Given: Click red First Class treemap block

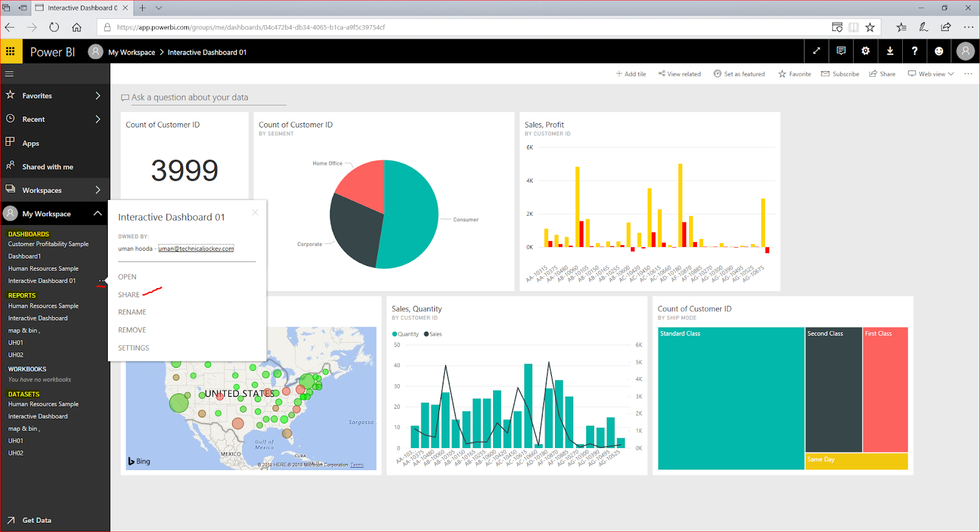Looking at the screenshot, I should click(885, 389).
